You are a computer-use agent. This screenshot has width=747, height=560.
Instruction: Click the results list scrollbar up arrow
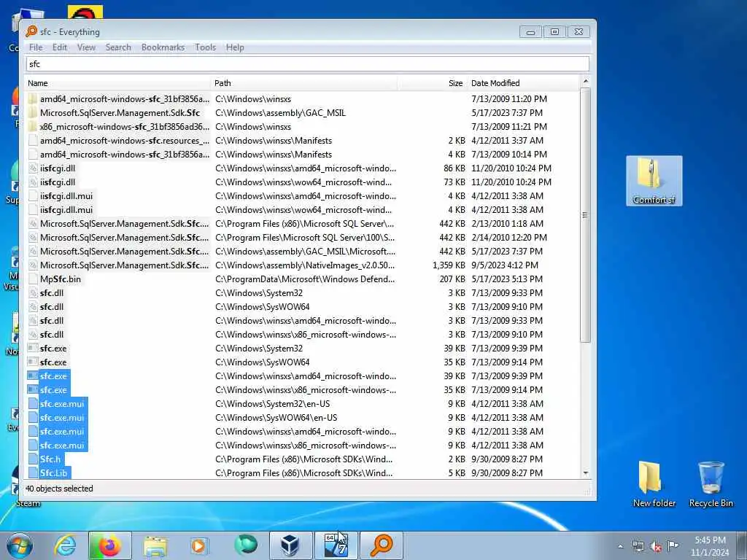[x=586, y=82]
